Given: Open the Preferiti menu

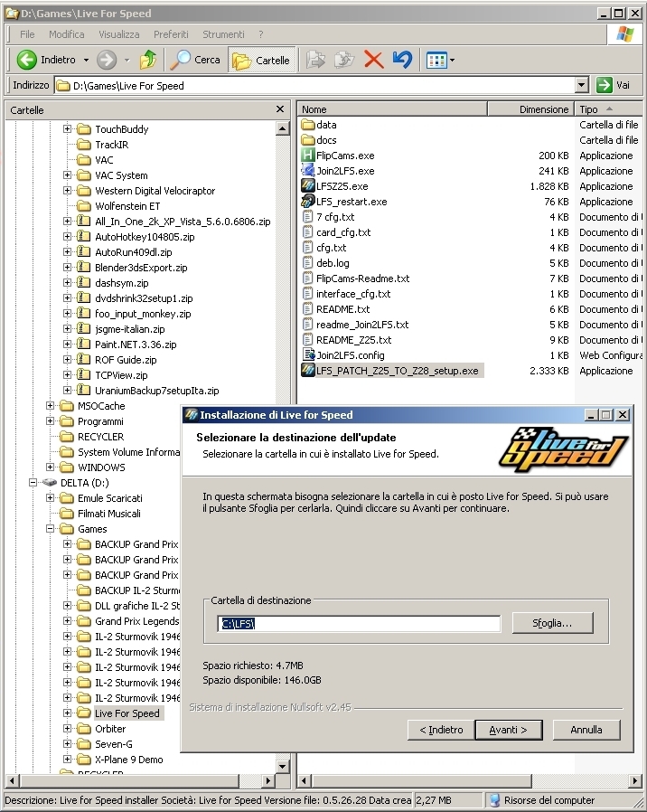Looking at the screenshot, I should (171, 34).
